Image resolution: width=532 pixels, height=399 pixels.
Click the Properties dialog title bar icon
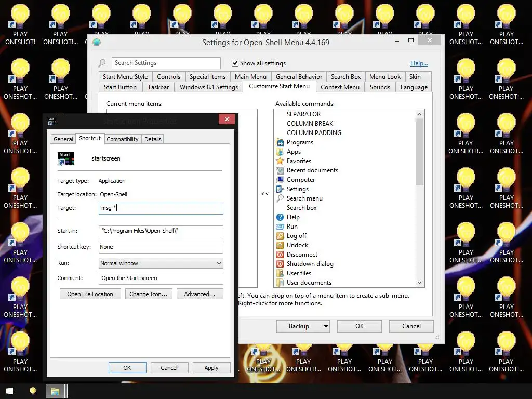pyautogui.click(x=51, y=121)
